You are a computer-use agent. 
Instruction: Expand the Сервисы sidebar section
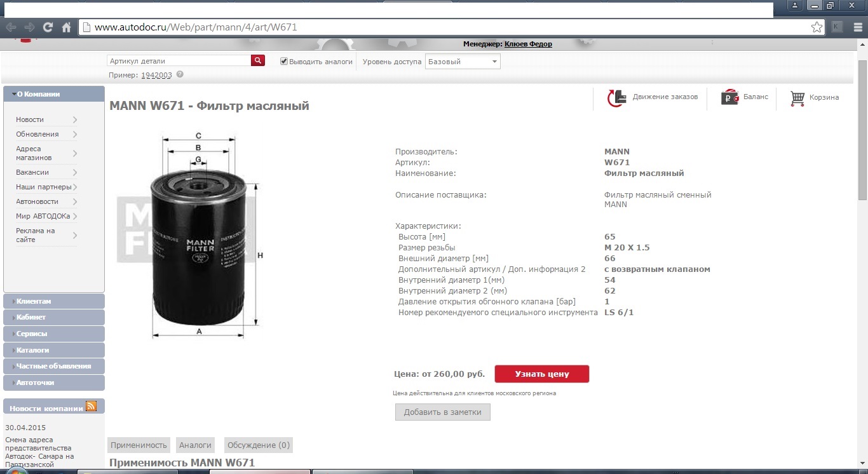pos(54,334)
